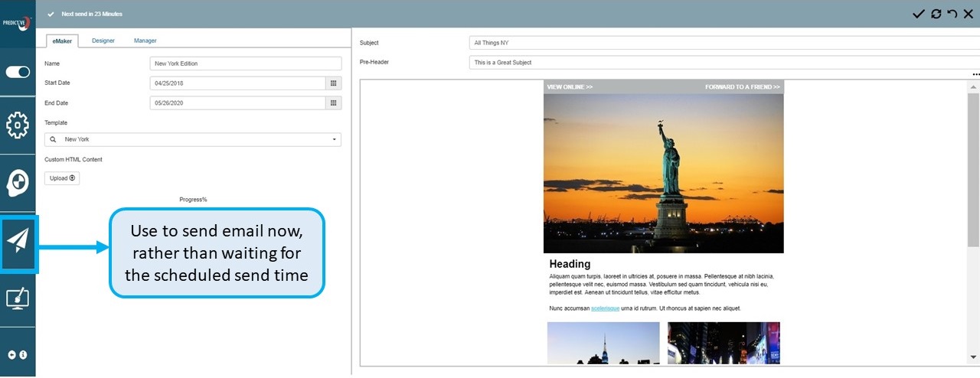Click the paper plane send-now icon
980x378 pixels.
(x=18, y=241)
